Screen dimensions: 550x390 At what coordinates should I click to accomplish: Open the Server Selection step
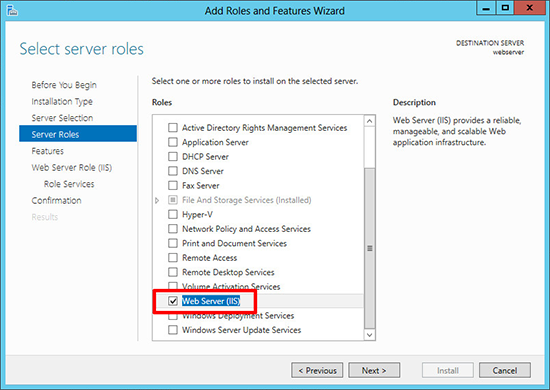pyautogui.click(x=62, y=118)
